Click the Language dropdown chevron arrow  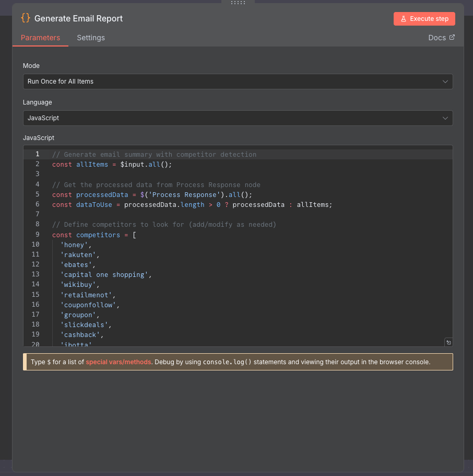pyautogui.click(x=445, y=118)
